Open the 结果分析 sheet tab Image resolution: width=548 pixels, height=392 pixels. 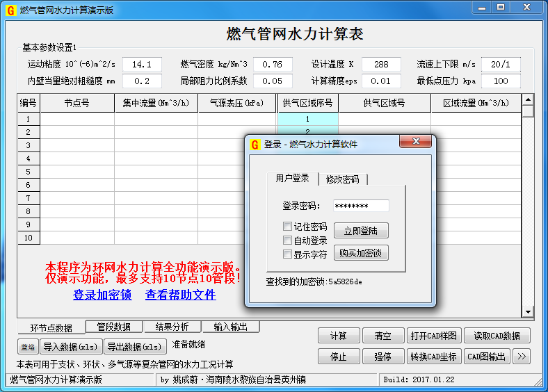(172, 327)
